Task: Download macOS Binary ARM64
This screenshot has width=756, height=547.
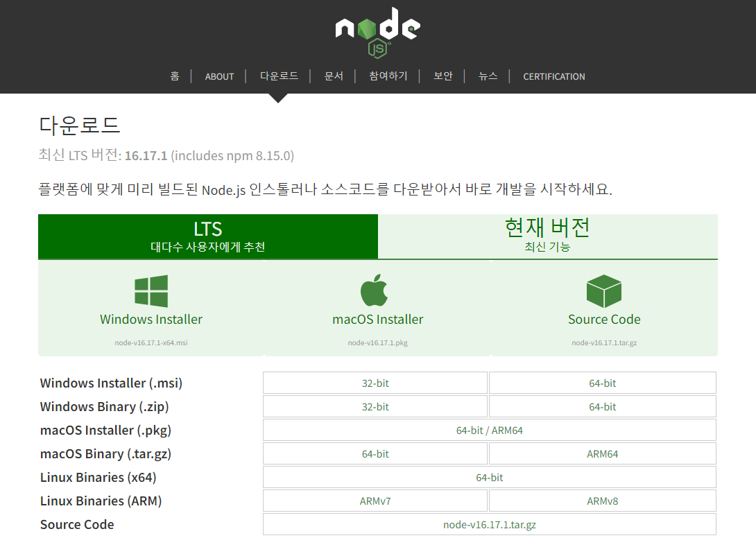Action: point(602,454)
